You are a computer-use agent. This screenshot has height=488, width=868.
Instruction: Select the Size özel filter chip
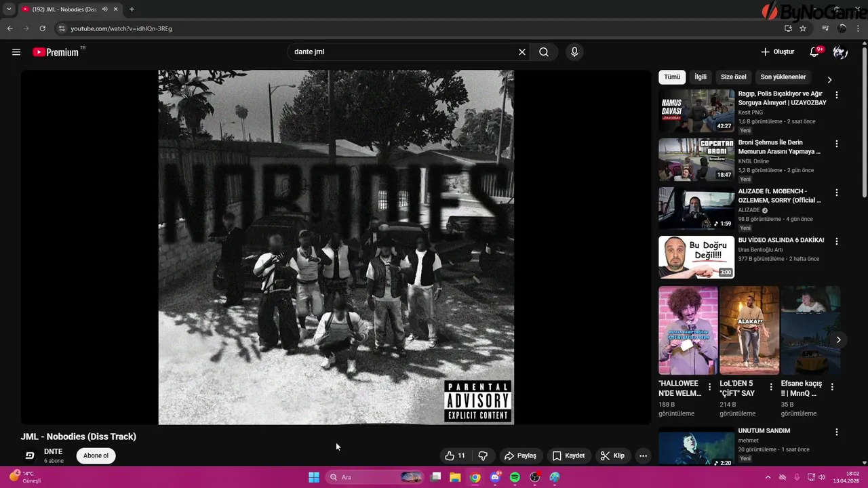(x=734, y=77)
